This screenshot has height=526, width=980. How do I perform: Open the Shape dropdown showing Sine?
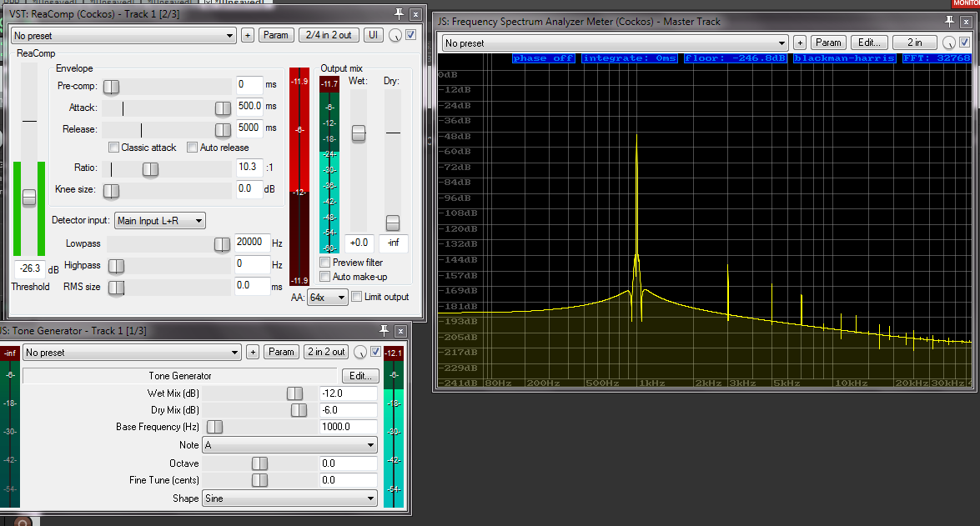click(290, 498)
